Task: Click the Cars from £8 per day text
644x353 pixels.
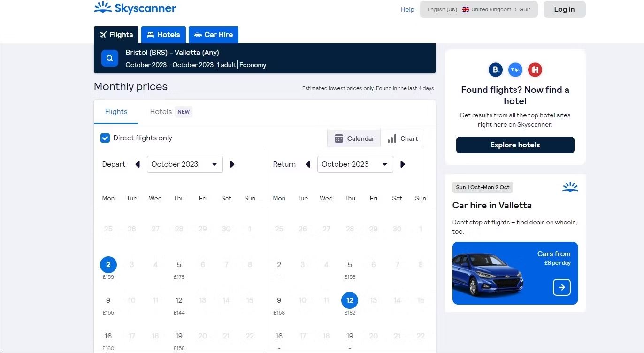Action: 554,258
